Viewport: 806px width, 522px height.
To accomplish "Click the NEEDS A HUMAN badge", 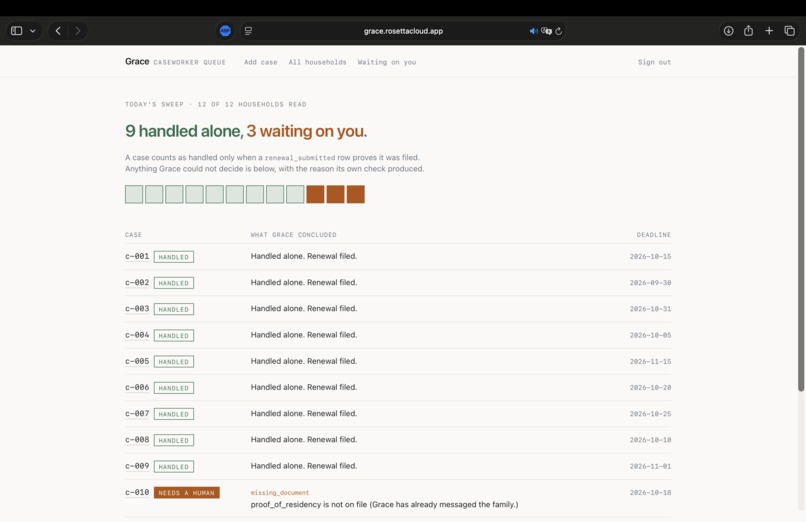I will click(x=187, y=493).
